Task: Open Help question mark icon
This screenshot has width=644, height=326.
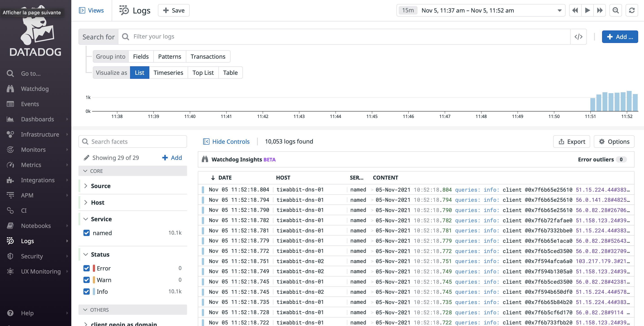Action: pyautogui.click(x=10, y=313)
